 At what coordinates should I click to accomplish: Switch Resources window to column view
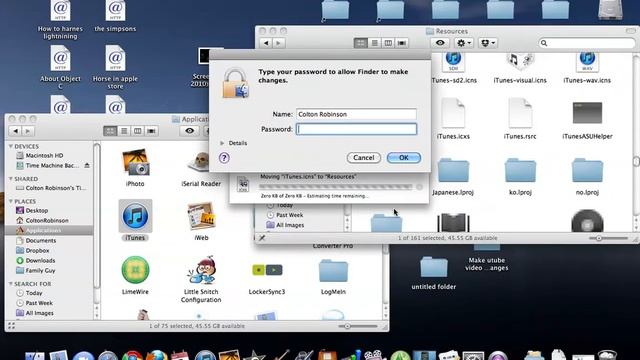[x=388, y=43]
